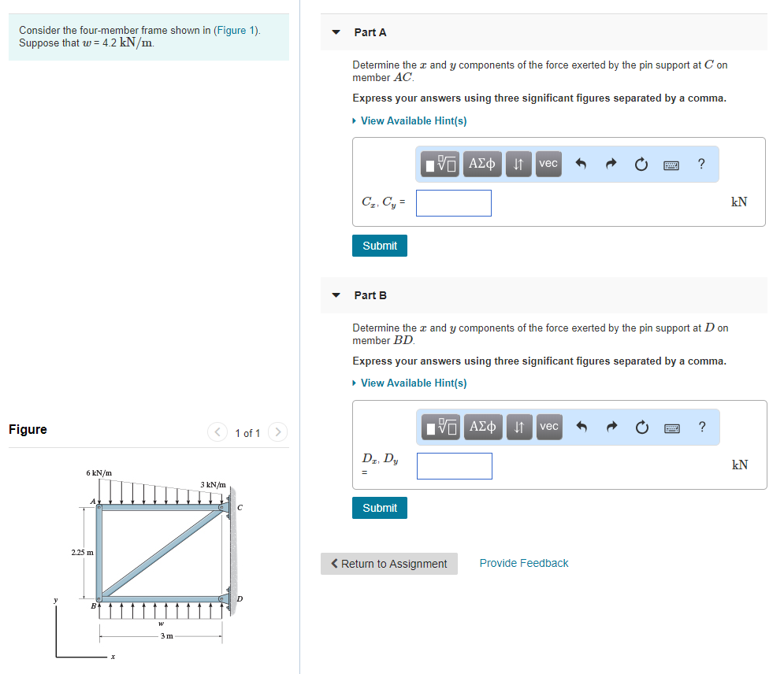The height and width of the screenshot is (674, 784).
Task: Select the up-down arrows tool in Part B
Action: [x=518, y=427]
